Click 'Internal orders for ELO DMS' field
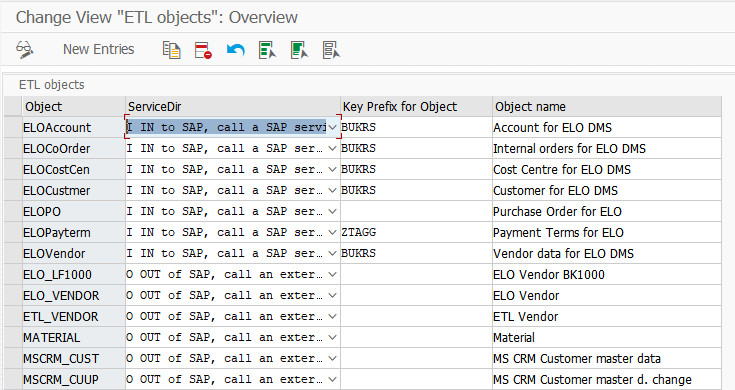Screen dimensions: 735x390 pyautogui.click(x=607, y=149)
